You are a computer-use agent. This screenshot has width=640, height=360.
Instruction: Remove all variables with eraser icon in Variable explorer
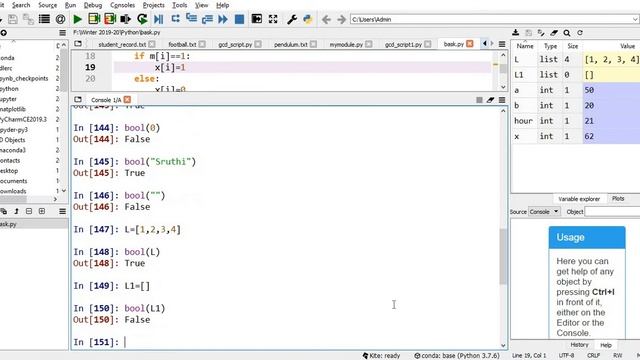click(554, 33)
